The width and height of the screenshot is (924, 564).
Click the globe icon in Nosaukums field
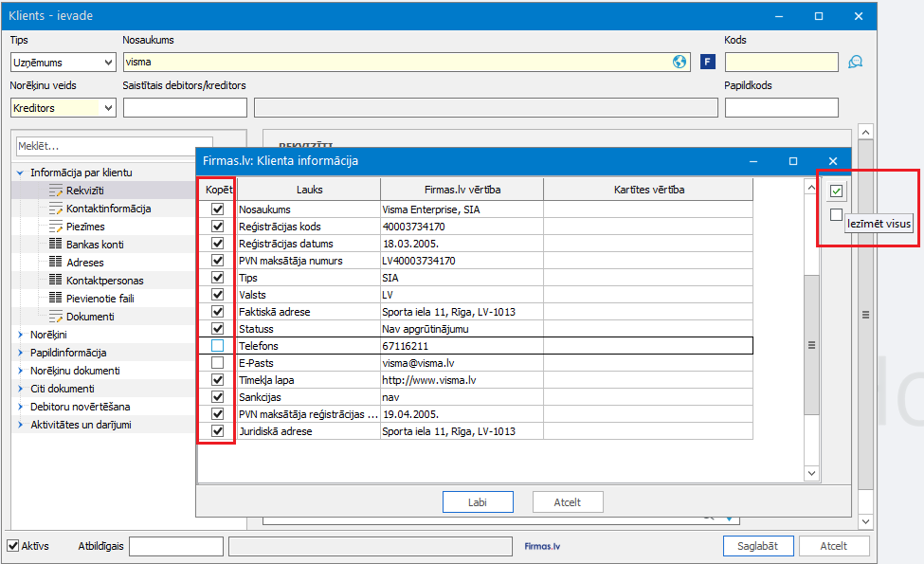[x=679, y=62]
